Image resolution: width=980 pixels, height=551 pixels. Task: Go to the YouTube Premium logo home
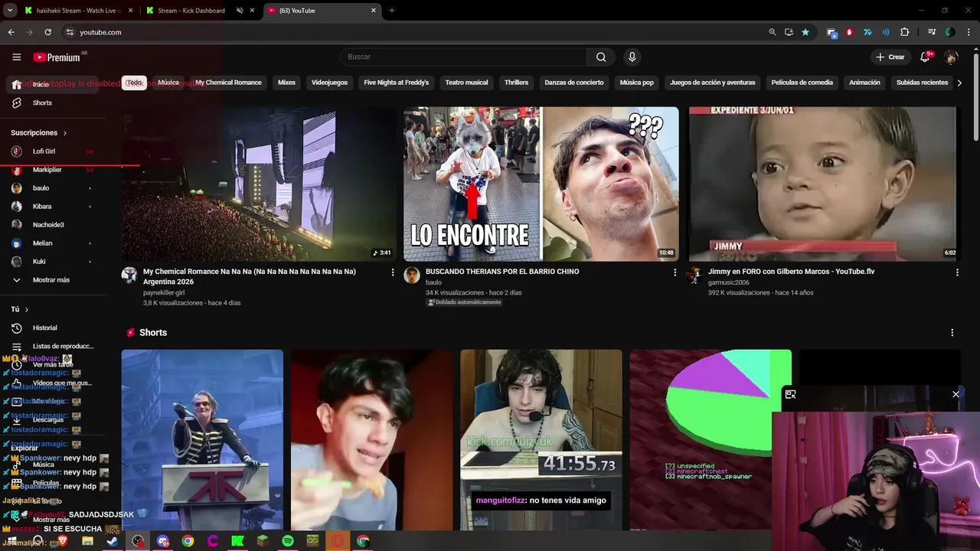(x=57, y=57)
